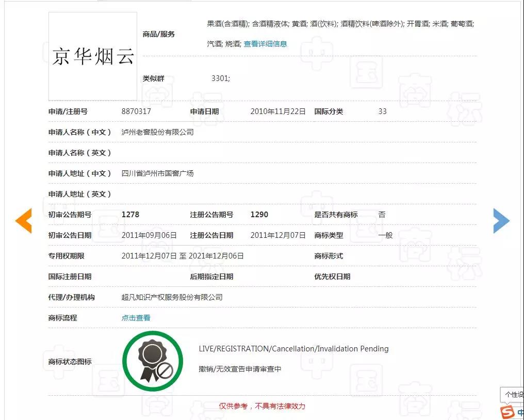Open the 京华烟云 trademark image
The width and height of the screenshot is (524, 420).
[x=93, y=56]
